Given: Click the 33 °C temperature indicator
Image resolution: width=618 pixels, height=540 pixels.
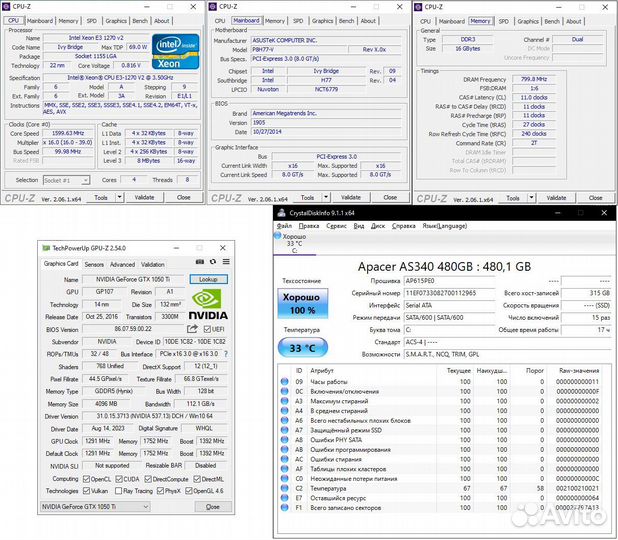Looking at the screenshot, I should pos(303,348).
